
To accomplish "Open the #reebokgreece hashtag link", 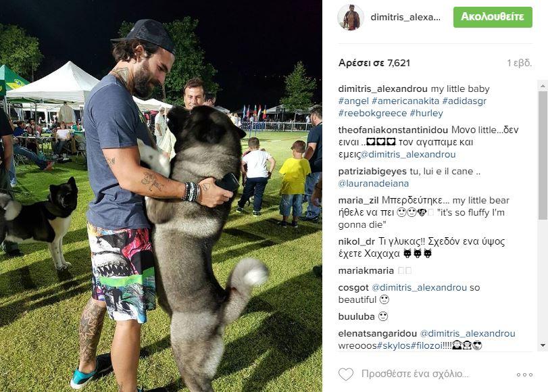I will coord(372,114).
